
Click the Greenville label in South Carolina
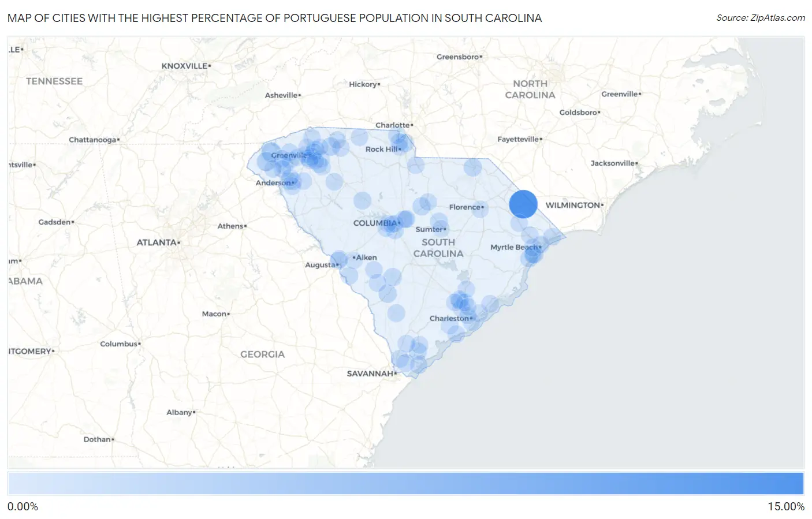coord(289,155)
